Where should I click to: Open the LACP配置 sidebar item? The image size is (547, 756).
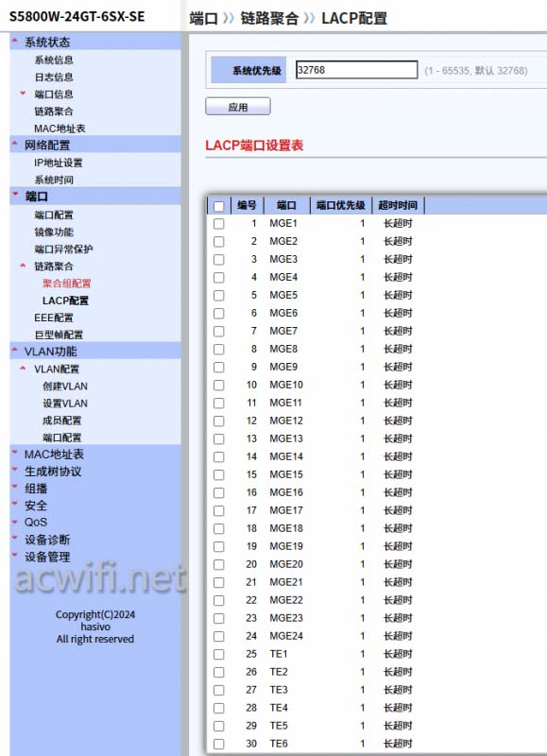point(65,301)
